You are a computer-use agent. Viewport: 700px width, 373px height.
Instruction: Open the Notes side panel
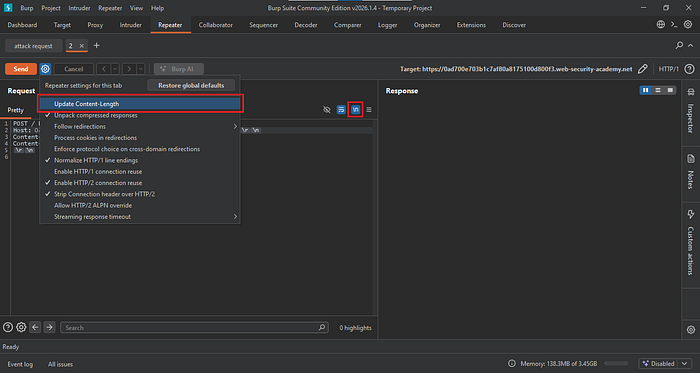[x=691, y=172]
